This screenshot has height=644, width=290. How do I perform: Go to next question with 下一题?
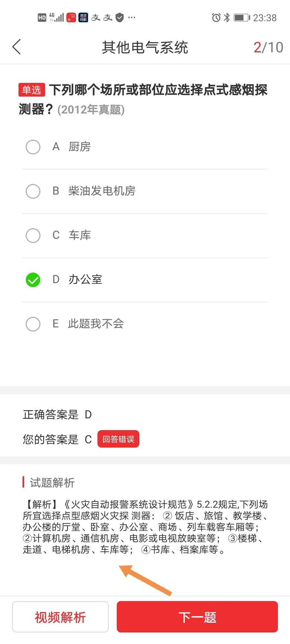point(197,617)
